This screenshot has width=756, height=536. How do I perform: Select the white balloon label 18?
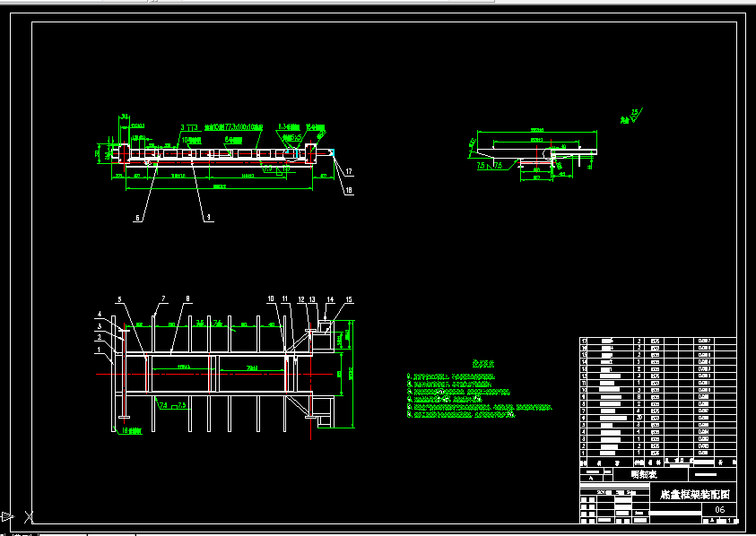[349, 190]
